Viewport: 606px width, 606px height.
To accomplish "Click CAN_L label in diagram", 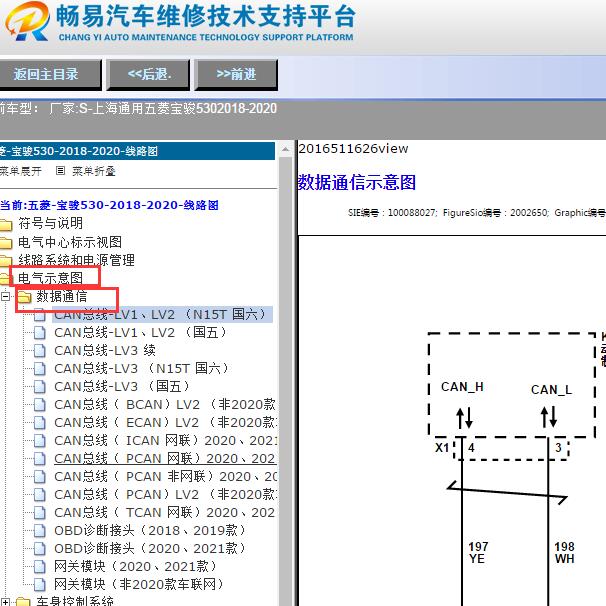I will tap(552, 390).
